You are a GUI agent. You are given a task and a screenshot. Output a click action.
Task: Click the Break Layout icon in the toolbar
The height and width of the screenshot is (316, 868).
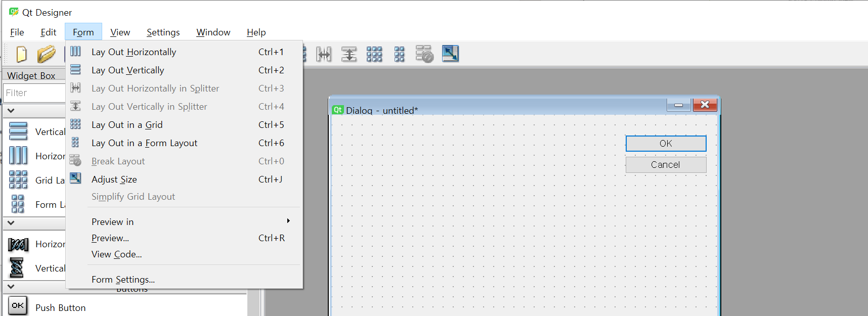(x=424, y=54)
